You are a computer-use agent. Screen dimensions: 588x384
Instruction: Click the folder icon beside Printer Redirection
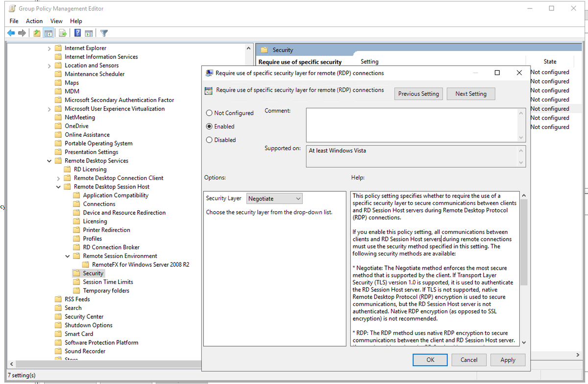pyautogui.click(x=76, y=230)
